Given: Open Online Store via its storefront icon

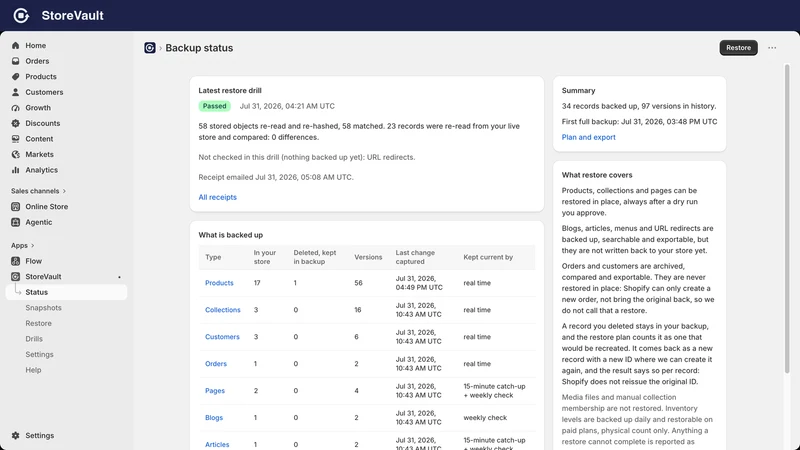Looking at the screenshot, I should (15, 207).
